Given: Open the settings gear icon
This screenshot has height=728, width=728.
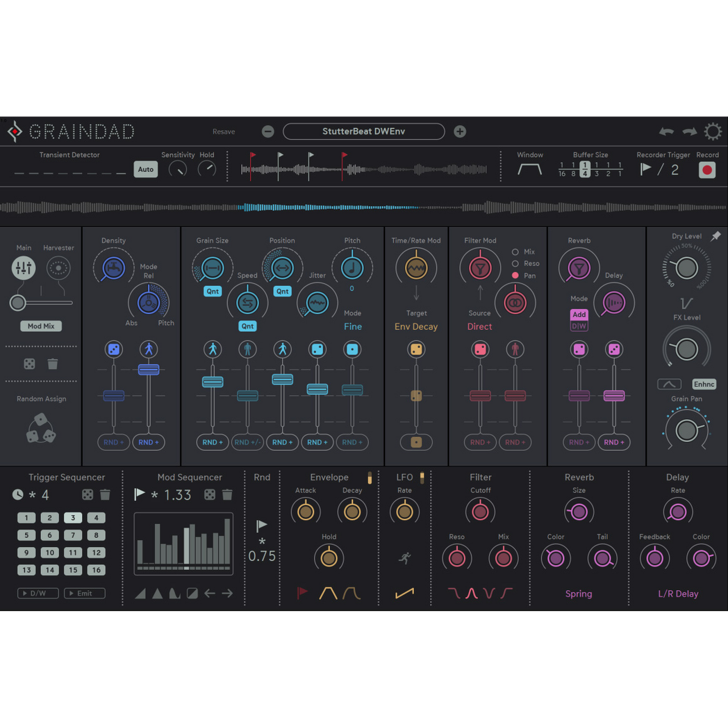Looking at the screenshot, I should pos(712,131).
